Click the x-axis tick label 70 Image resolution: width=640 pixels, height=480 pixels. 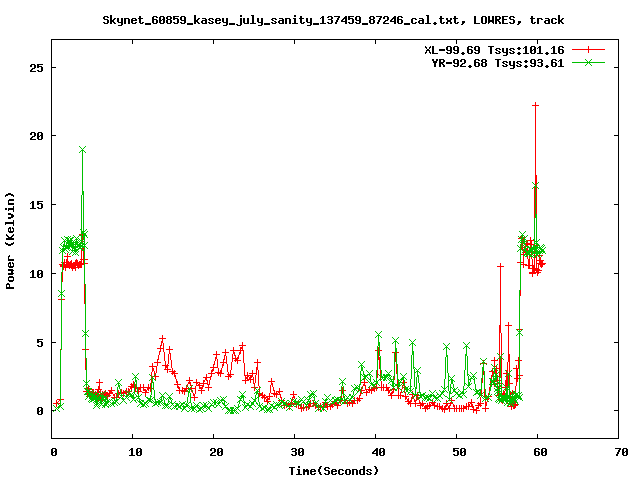pyautogui.click(x=621, y=452)
